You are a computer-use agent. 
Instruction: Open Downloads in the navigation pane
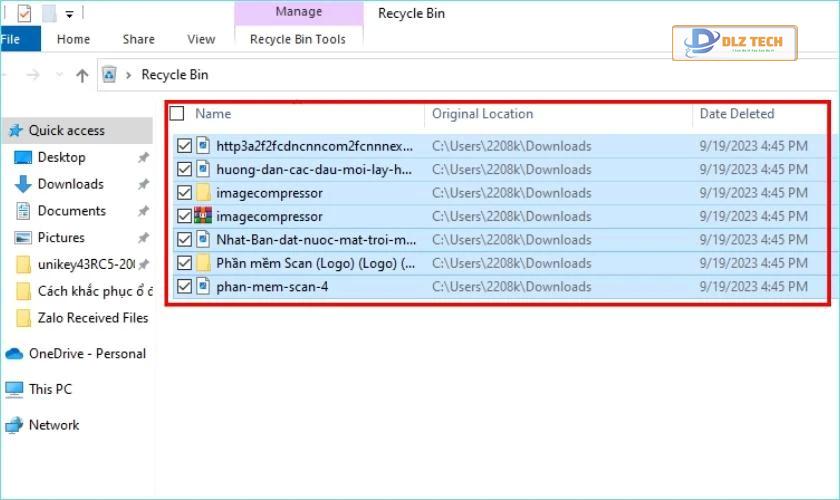click(70, 184)
